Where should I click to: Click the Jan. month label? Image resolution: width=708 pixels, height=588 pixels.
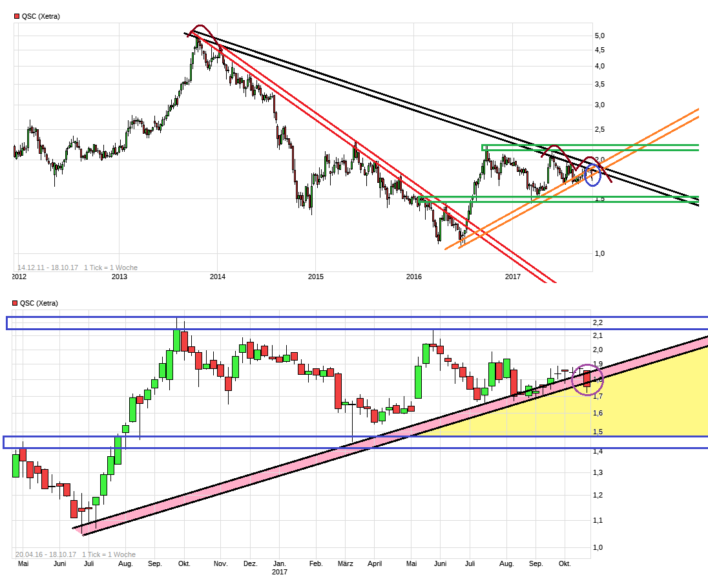[x=280, y=563]
